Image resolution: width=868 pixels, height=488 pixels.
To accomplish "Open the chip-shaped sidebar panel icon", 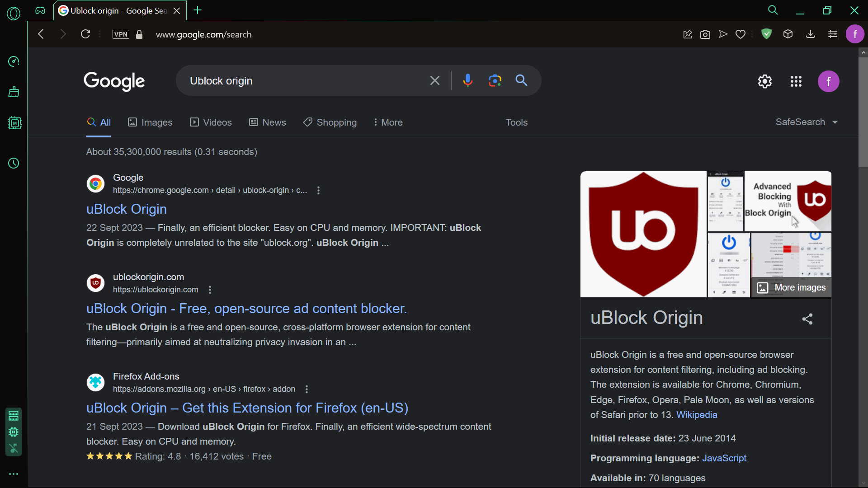I will pyautogui.click(x=14, y=123).
